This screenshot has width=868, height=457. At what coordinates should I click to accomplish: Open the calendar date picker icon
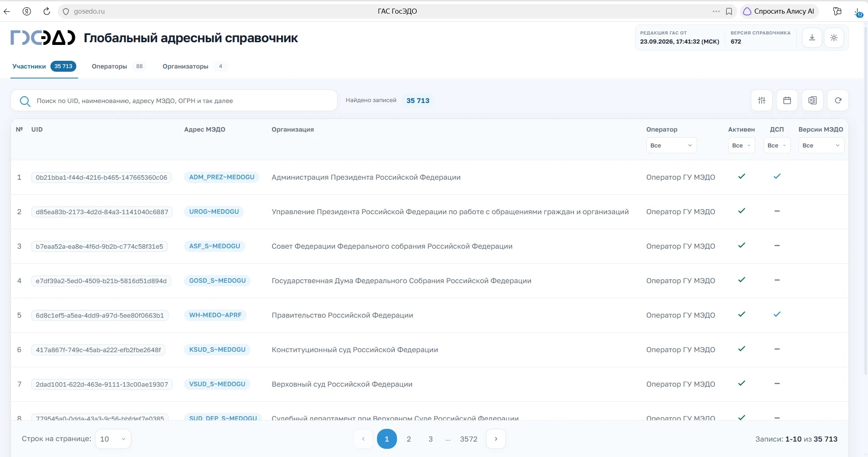pyautogui.click(x=787, y=100)
